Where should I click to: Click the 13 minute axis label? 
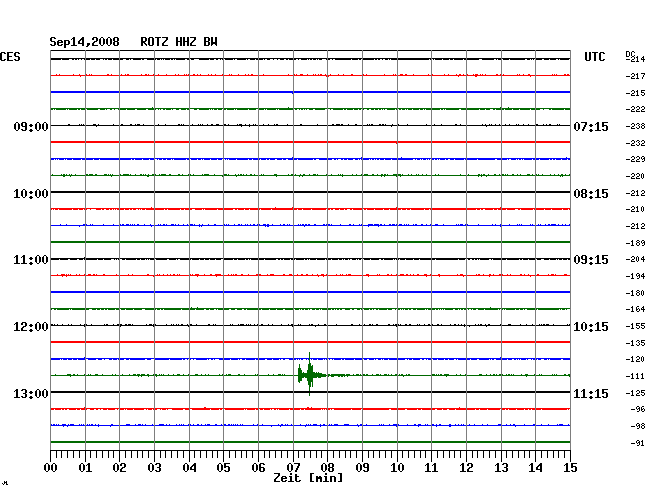pyautogui.click(x=501, y=468)
